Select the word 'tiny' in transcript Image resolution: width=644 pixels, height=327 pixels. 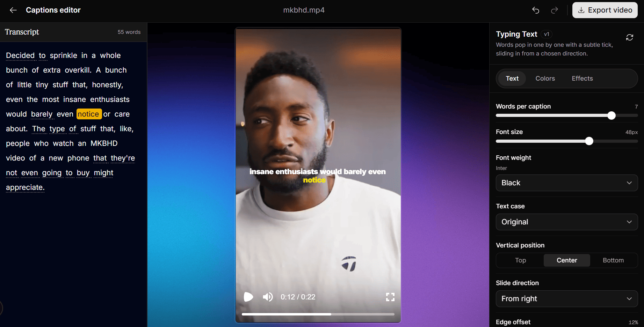click(x=42, y=85)
